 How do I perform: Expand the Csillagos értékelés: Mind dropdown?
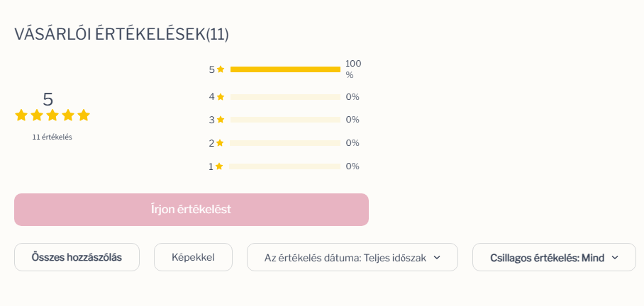click(x=554, y=257)
